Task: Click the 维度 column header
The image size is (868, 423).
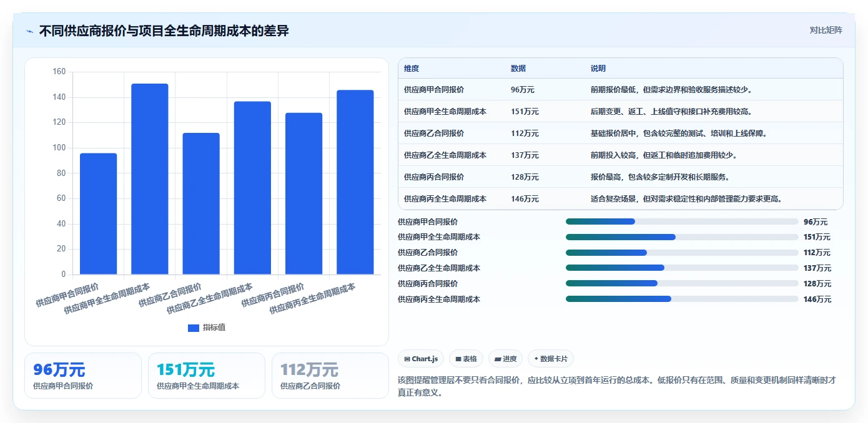Action: [412, 69]
